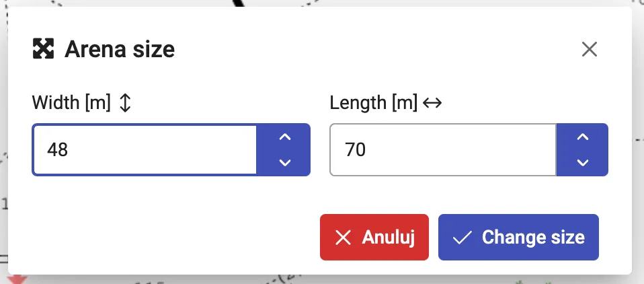Close the Arena size dialog
Viewport: 644px width, 284px height.
click(x=590, y=49)
